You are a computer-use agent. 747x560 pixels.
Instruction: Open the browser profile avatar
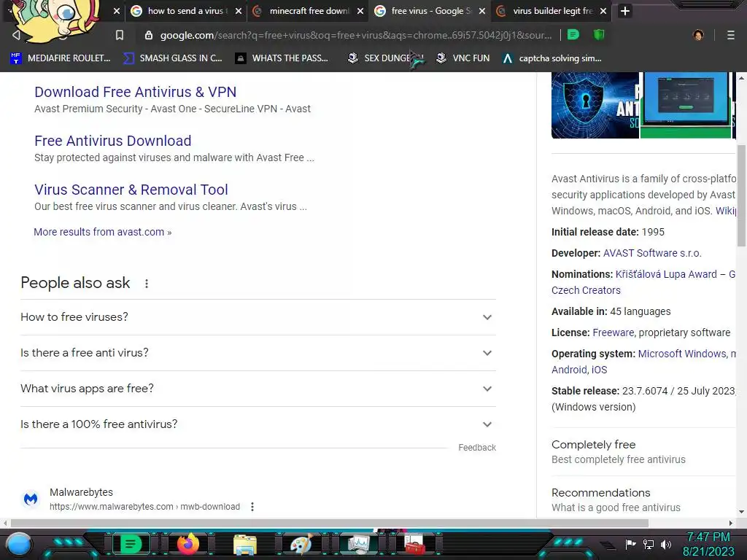(698, 35)
